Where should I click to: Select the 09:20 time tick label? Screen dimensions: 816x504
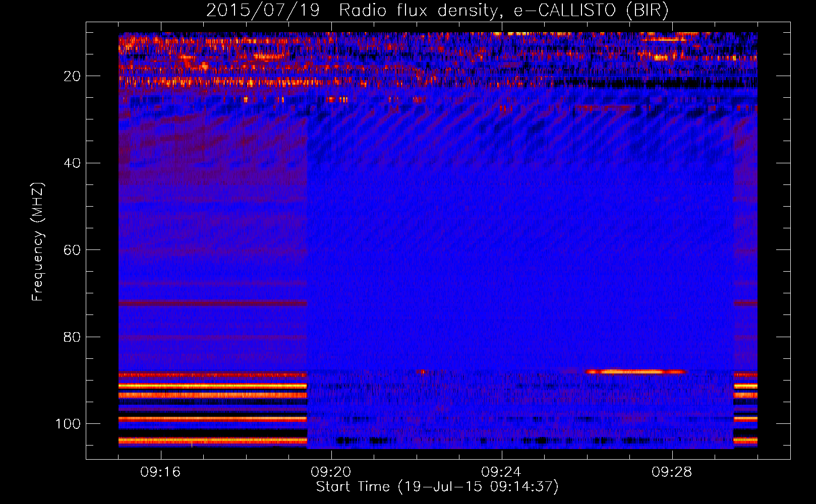point(331,472)
